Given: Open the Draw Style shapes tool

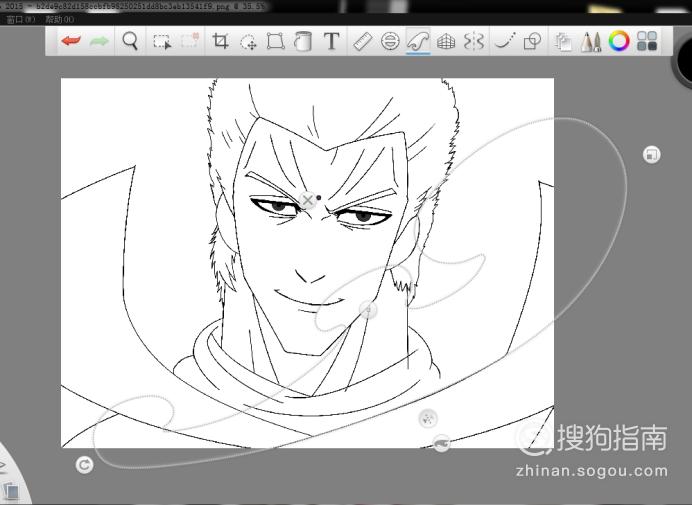Looking at the screenshot, I should click(532, 41).
